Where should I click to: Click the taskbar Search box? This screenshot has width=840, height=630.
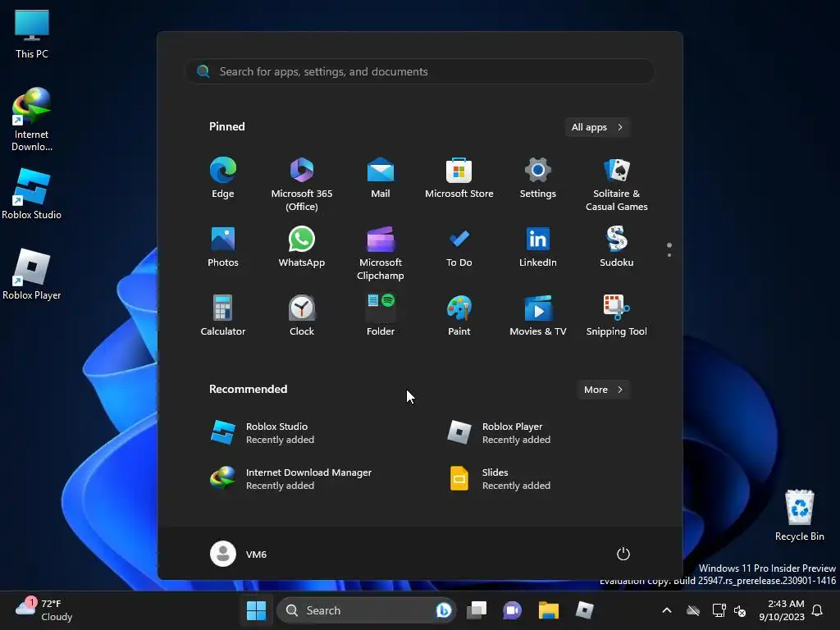(x=367, y=610)
